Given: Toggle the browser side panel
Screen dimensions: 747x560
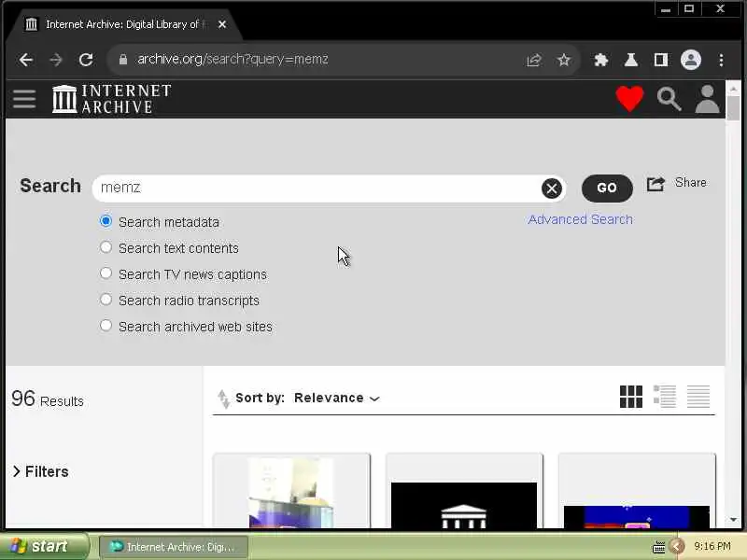Looking at the screenshot, I should [x=661, y=60].
